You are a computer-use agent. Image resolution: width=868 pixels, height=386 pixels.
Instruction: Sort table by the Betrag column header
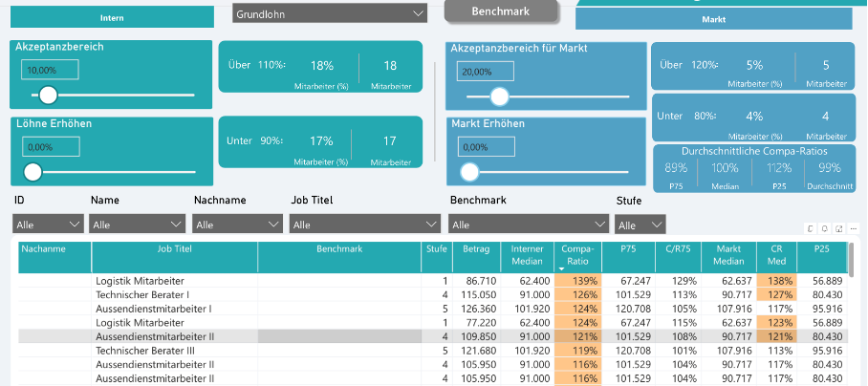pos(475,255)
